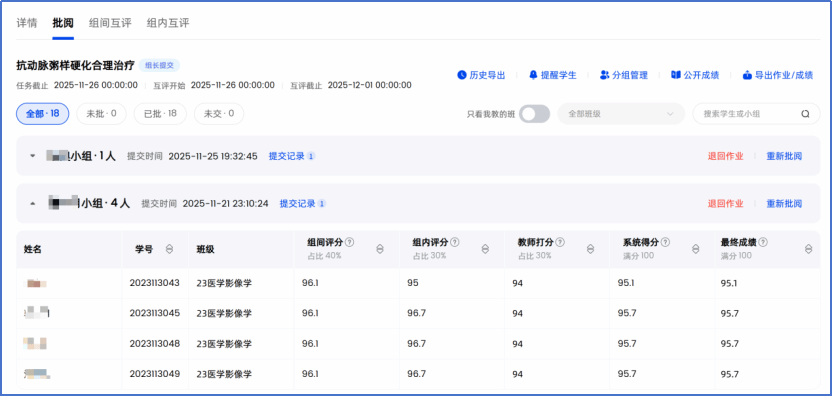Click 重新批阅 for the 1人 group
Screen dimensions: 832x397
coord(784,156)
